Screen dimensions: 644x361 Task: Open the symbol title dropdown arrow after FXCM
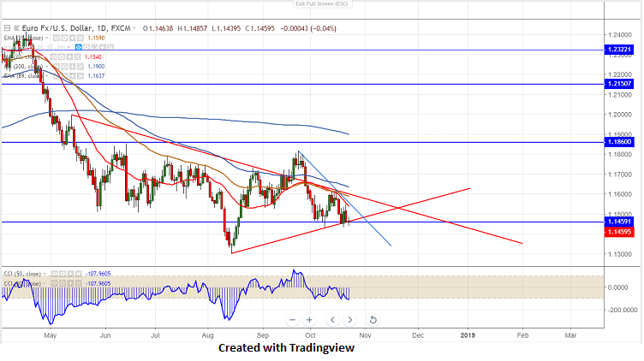(x=134, y=28)
